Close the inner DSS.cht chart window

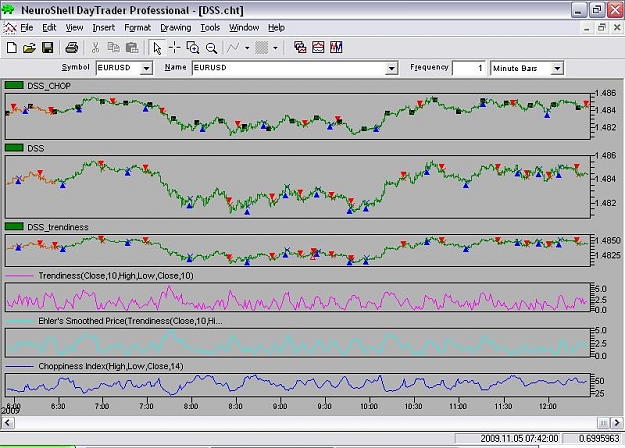point(617,28)
